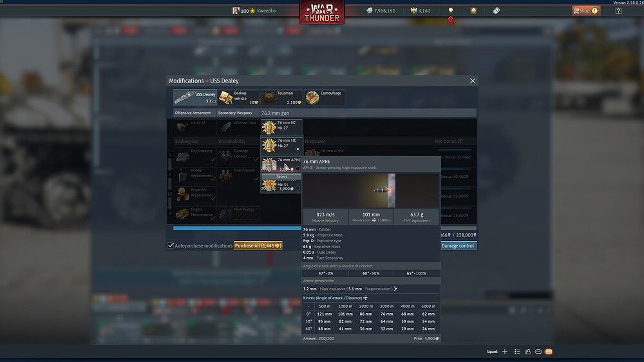
Task: Click the Propeller Replacement modification
Action: click(x=195, y=195)
